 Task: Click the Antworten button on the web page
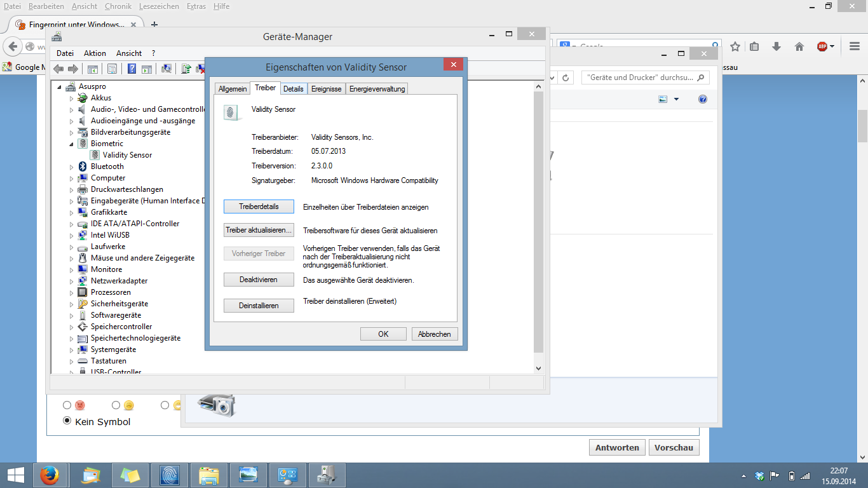617,447
